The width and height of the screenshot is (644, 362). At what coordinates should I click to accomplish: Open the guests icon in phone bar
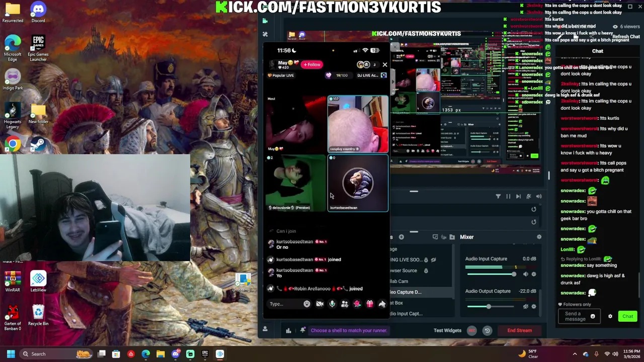(x=345, y=304)
